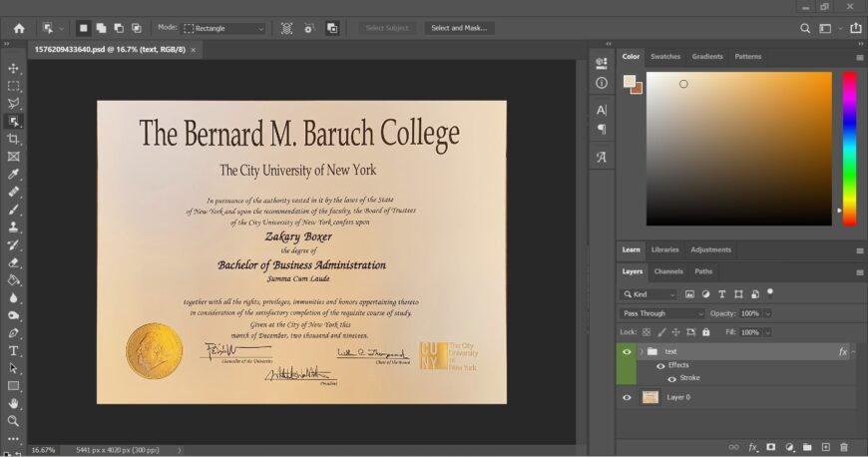Select the Rectangle shape tool
This screenshot has height=457, width=868.
coord(13,386)
